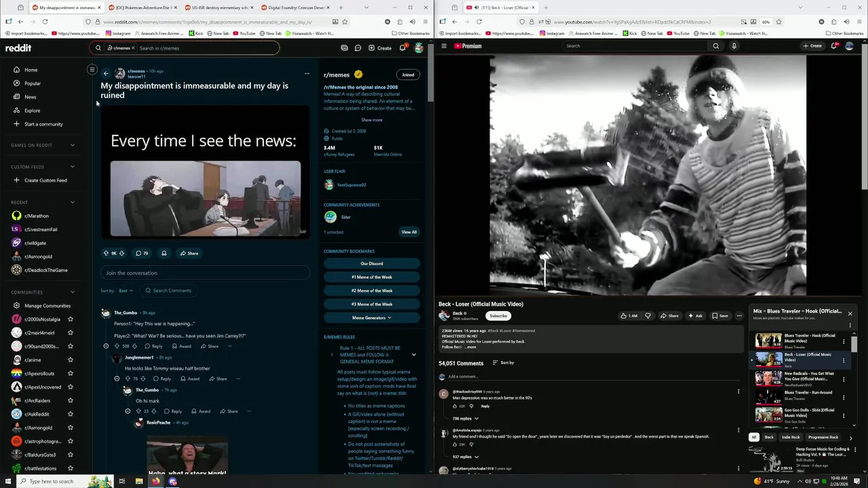The image size is (868, 488).
Task: Open #1 Meme of the Week bookmark
Action: click(372, 277)
